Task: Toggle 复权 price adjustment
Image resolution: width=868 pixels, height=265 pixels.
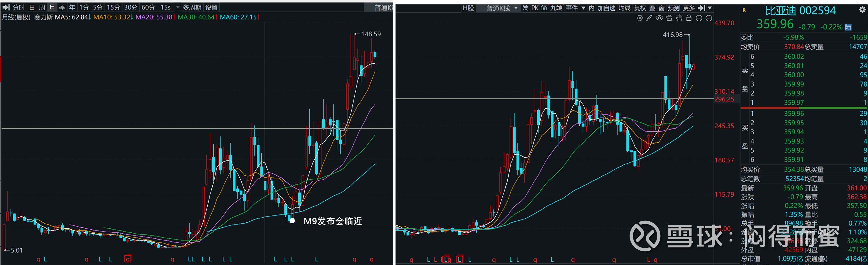Action: click(x=640, y=8)
